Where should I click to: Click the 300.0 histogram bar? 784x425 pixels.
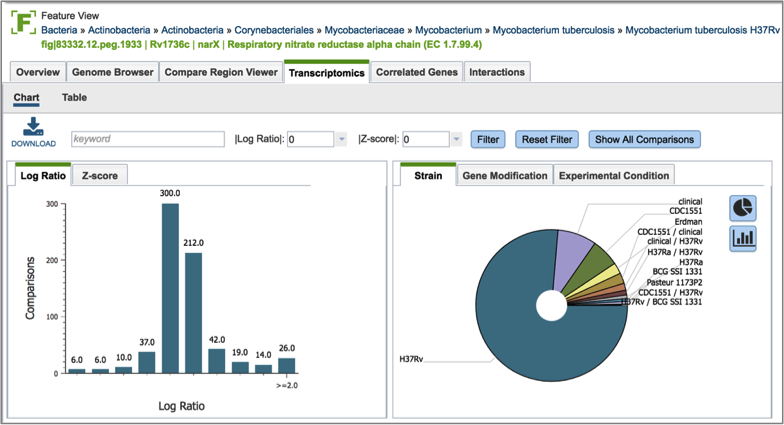pos(170,288)
